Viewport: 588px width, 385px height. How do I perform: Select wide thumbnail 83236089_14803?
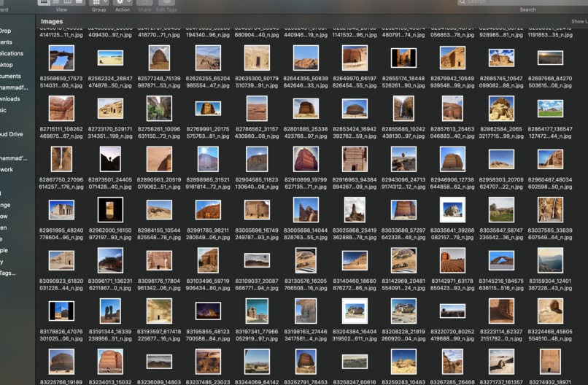(159, 362)
